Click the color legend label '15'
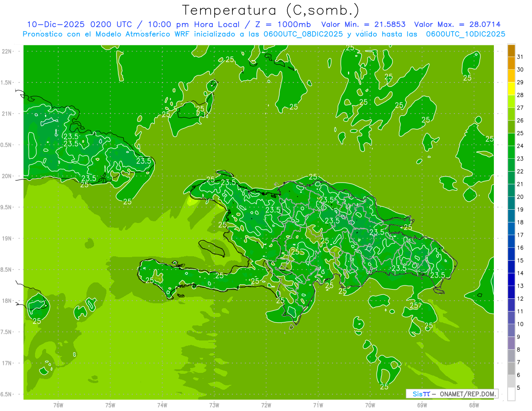This screenshot has width=532, height=411. [x=520, y=261]
